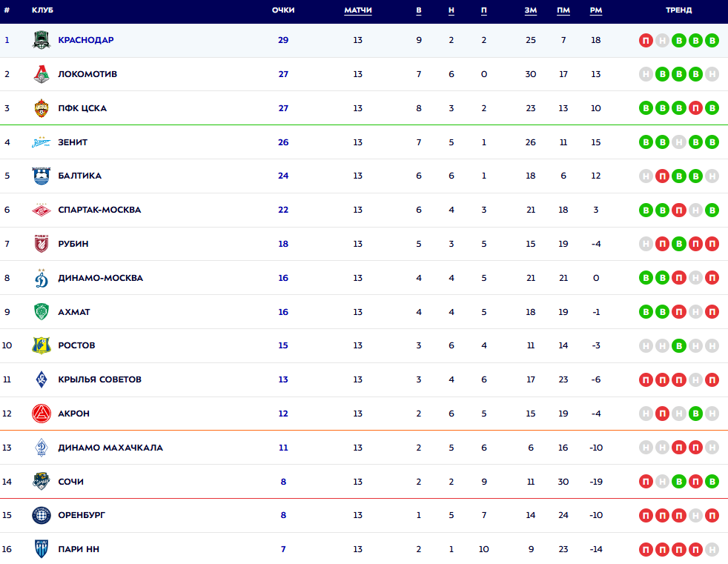Click the Baltika club crest
Image resolution: width=728 pixels, height=564 pixels.
tap(42, 176)
